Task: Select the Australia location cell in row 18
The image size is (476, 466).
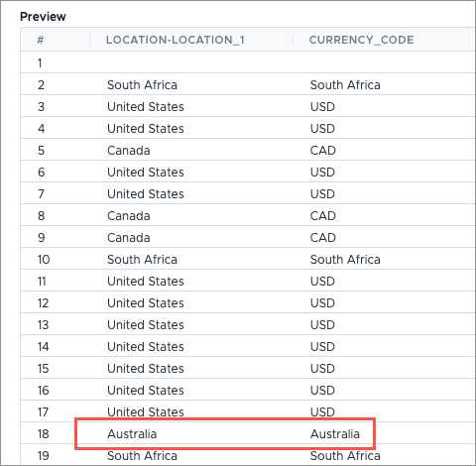Action: coord(132,433)
